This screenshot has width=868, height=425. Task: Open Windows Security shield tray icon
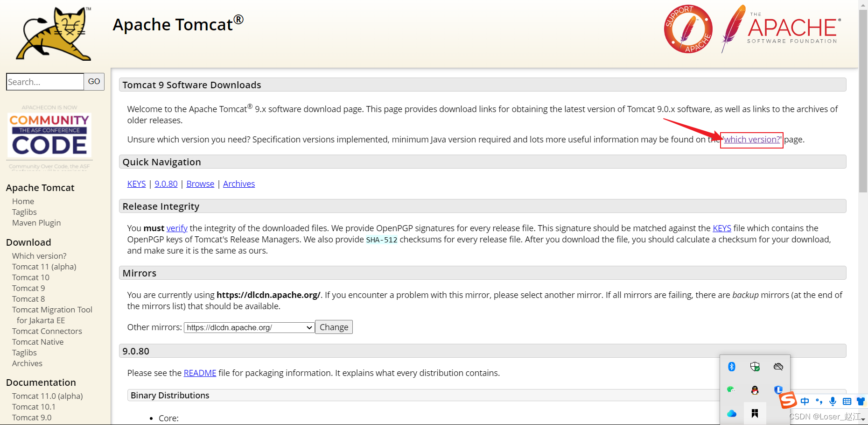click(x=755, y=367)
